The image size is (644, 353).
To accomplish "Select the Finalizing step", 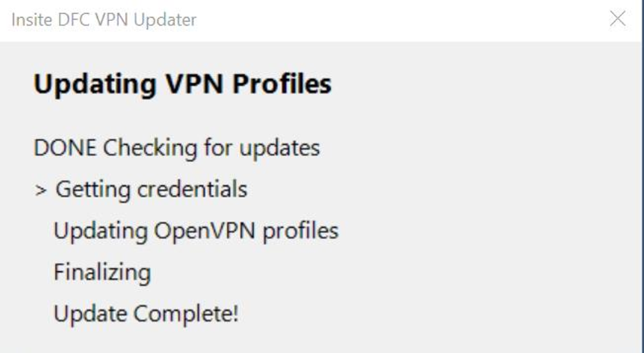I will click(x=102, y=273).
